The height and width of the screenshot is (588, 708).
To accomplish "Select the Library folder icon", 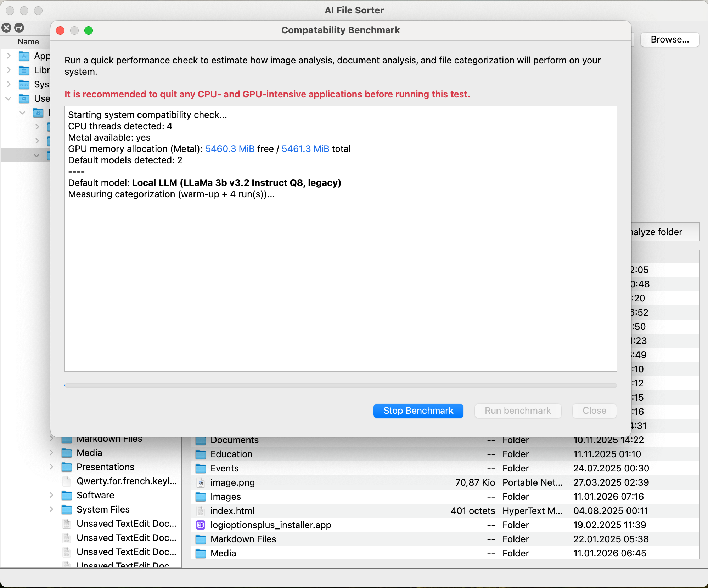I will tap(24, 70).
